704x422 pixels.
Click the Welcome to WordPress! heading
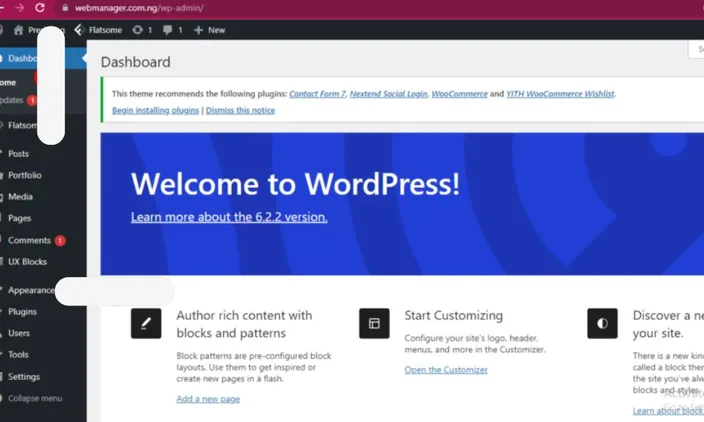[295, 184]
